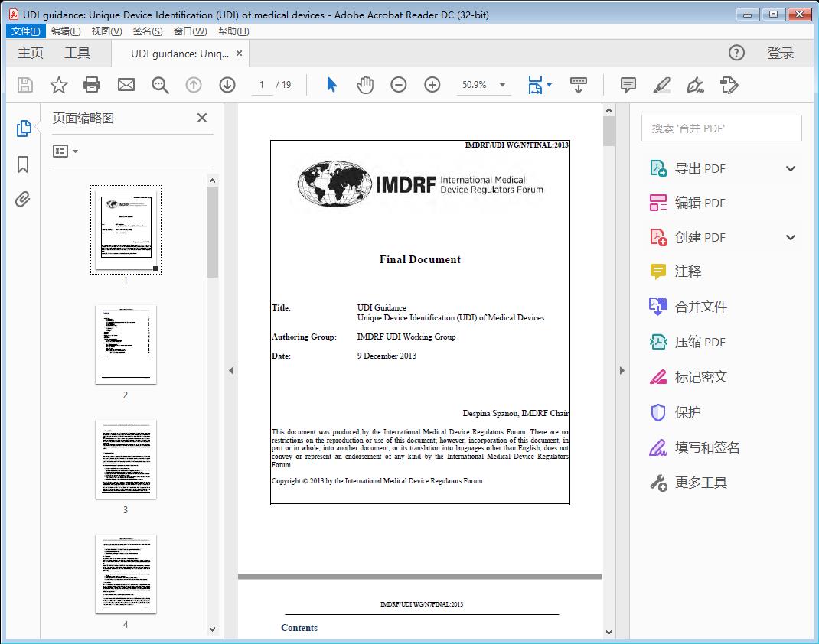Switch to the selection arrow tool
The height and width of the screenshot is (644, 819).
(x=331, y=85)
